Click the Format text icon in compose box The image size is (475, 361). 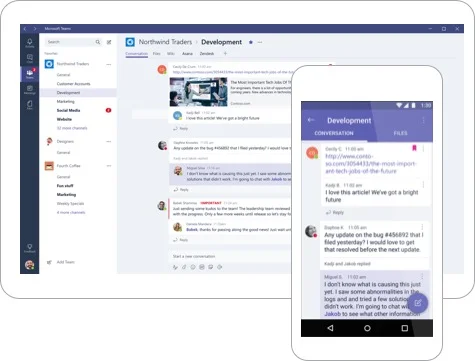pos(175,267)
